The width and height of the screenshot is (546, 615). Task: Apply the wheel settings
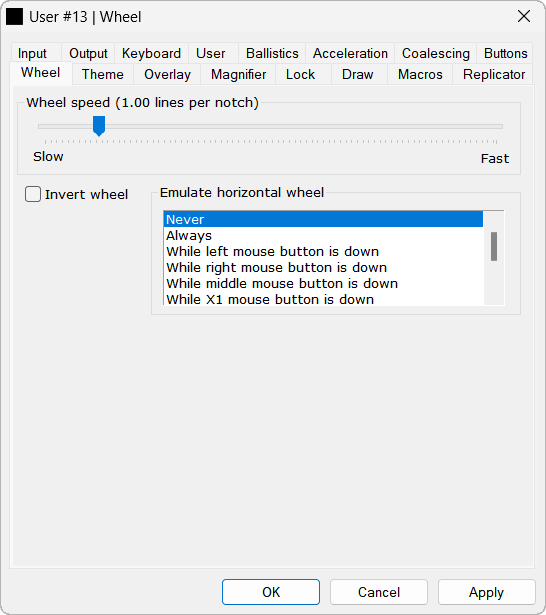tap(486, 592)
